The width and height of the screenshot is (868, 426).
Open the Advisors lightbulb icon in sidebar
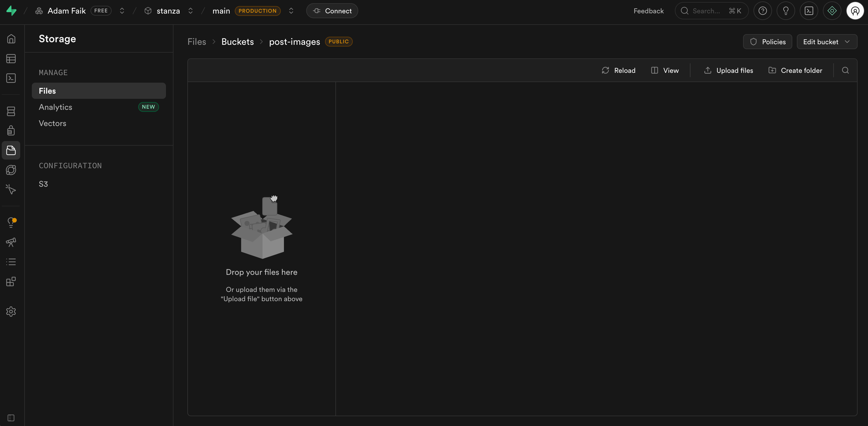point(11,222)
